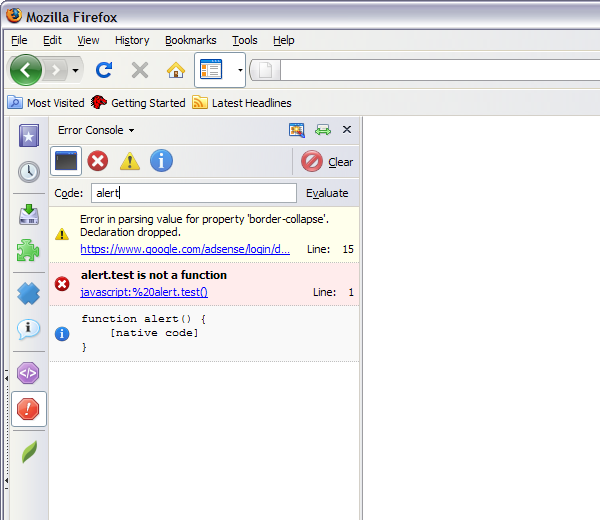The height and width of the screenshot is (520, 600).
Task: Select the red Error Console sidebar icon
Action: point(28,409)
